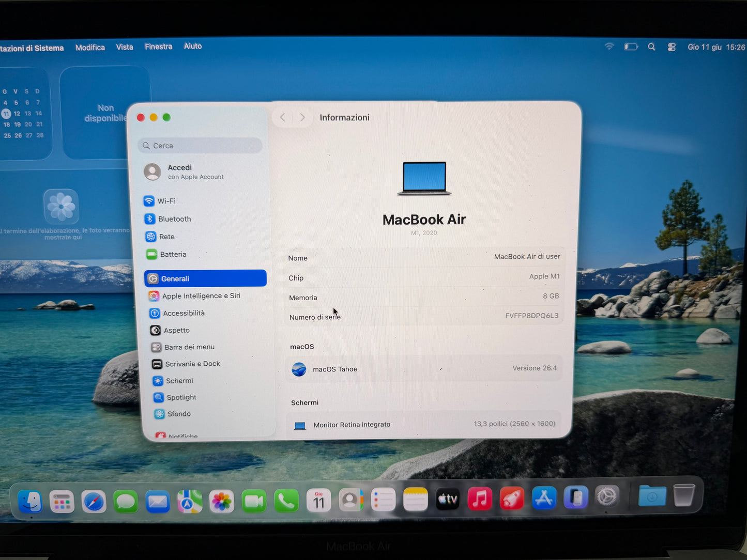The height and width of the screenshot is (560, 747).
Task: Click the Nome row value MacBook Air di user
Action: point(527,257)
